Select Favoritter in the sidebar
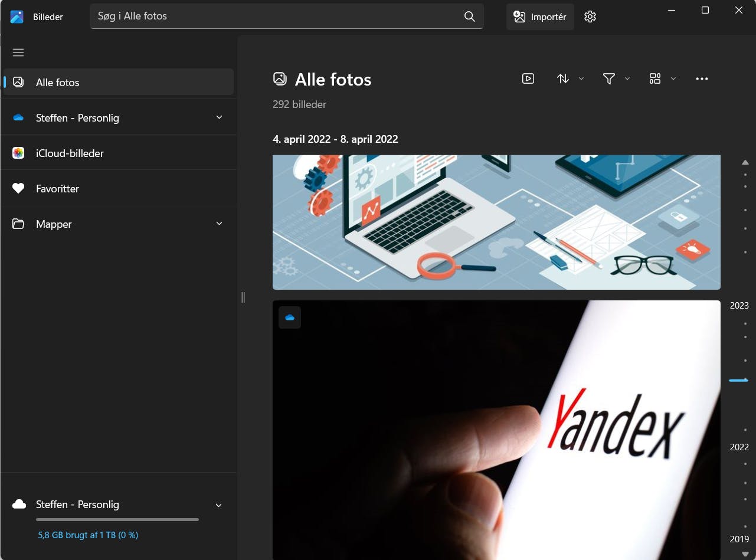Screen dimensions: 756x560 119,188
